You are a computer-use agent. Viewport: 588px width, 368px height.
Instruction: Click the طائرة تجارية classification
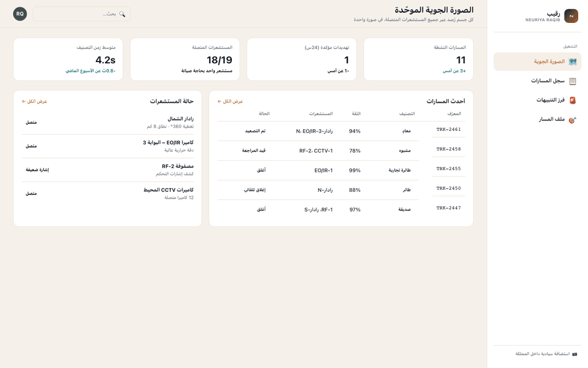[400, 170]
